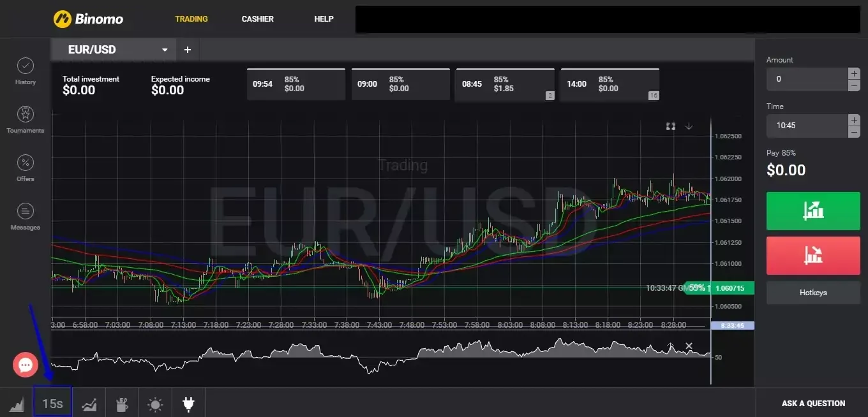
Task: Open the Tournaments trophy icon
Action: [25, 114]
